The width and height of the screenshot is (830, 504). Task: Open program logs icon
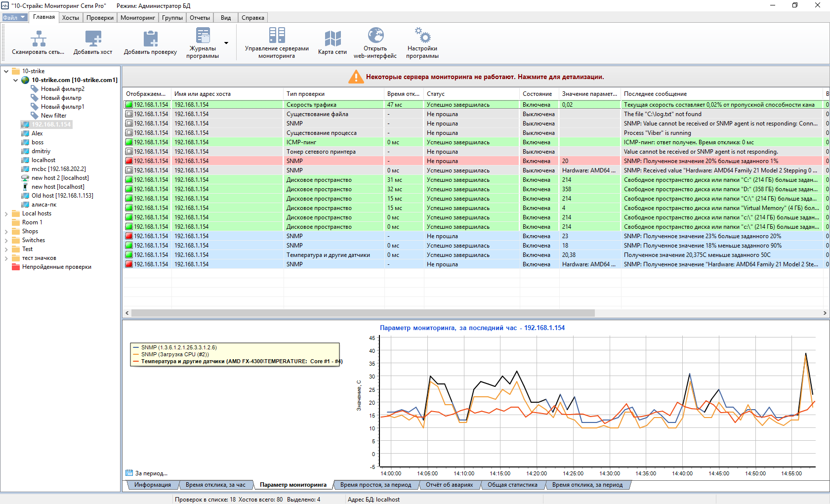pos(203,36)
